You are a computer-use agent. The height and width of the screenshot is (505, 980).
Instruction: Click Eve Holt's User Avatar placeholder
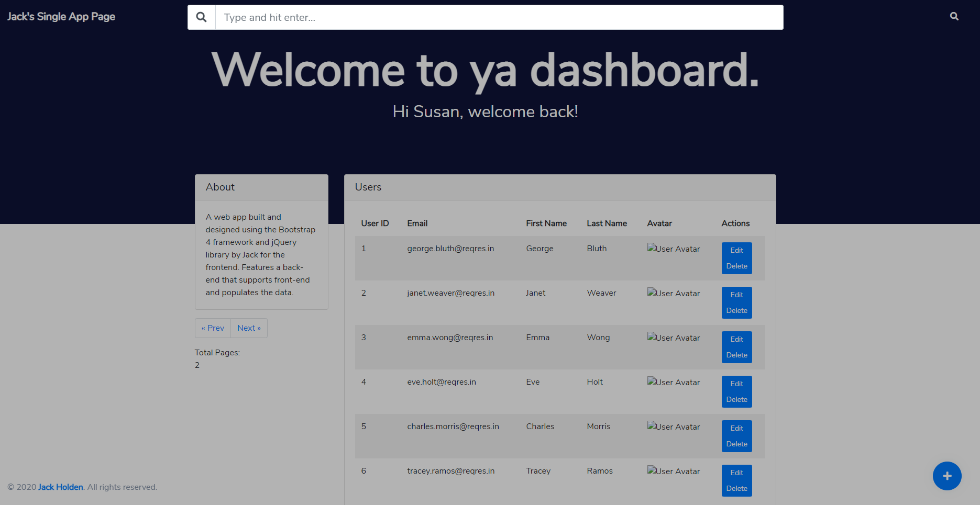tap(673, 382)
